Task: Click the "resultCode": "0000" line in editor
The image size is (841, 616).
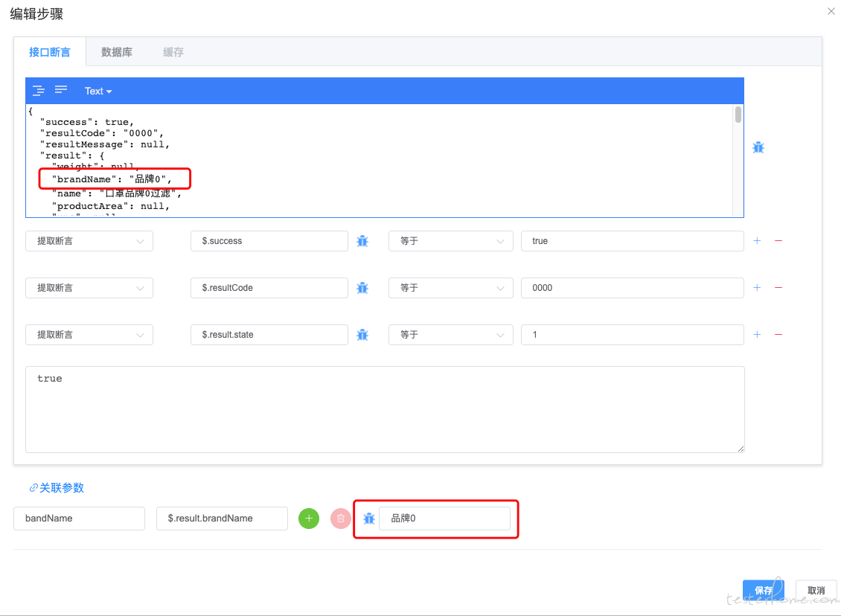Action: click(x=102, y=133)
